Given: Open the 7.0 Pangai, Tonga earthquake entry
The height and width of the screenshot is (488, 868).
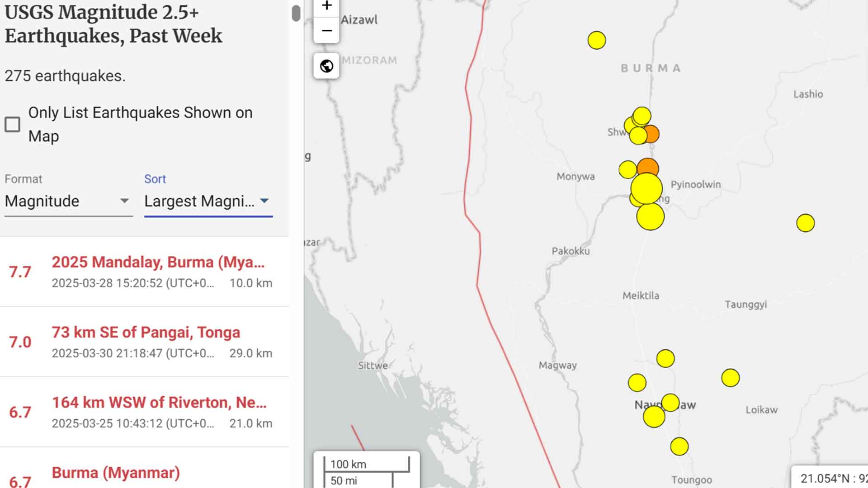Looking at the screenshot, I should [145, 342].
